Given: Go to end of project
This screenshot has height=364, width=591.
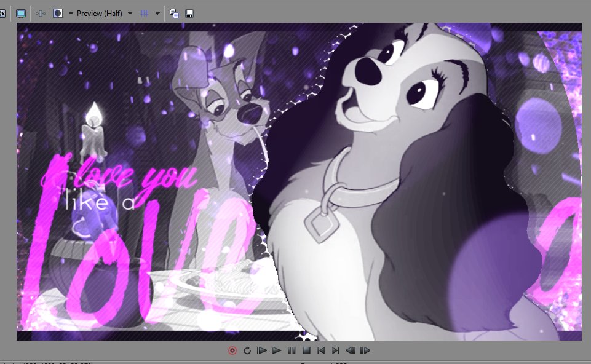Looking at the screenshot, I should 335,350.
